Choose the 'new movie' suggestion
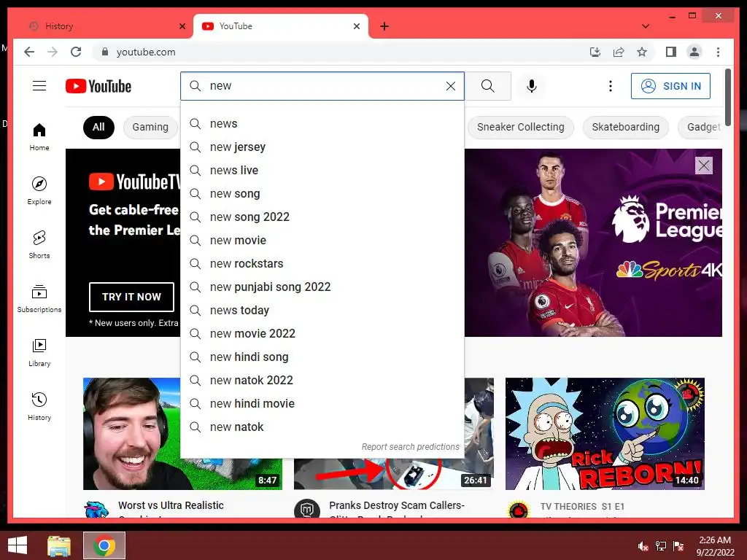 (322, 241)
